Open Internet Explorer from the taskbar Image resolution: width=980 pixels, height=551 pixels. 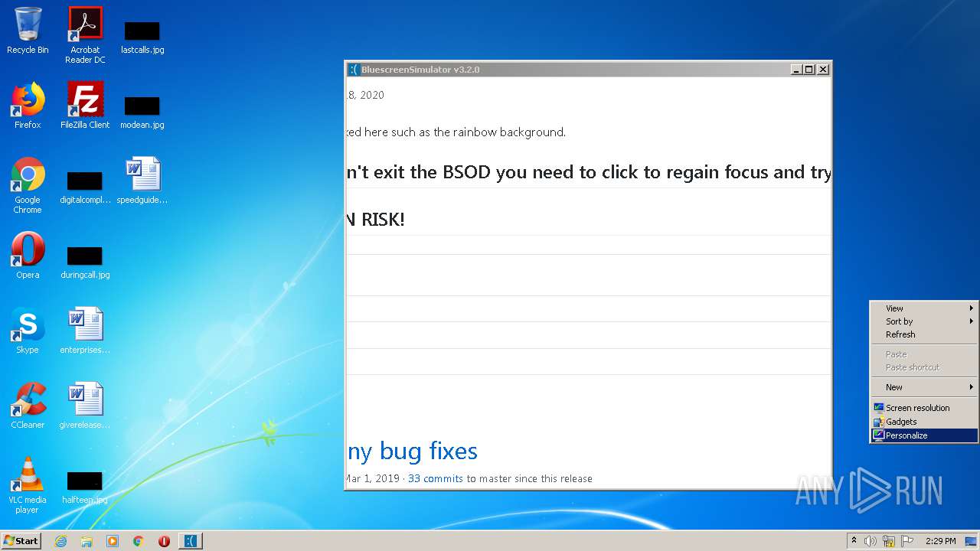60,541
